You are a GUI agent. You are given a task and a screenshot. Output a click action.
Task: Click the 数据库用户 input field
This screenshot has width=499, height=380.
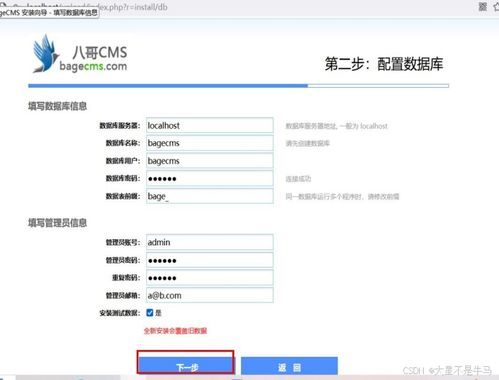click(x=210, y=161)
